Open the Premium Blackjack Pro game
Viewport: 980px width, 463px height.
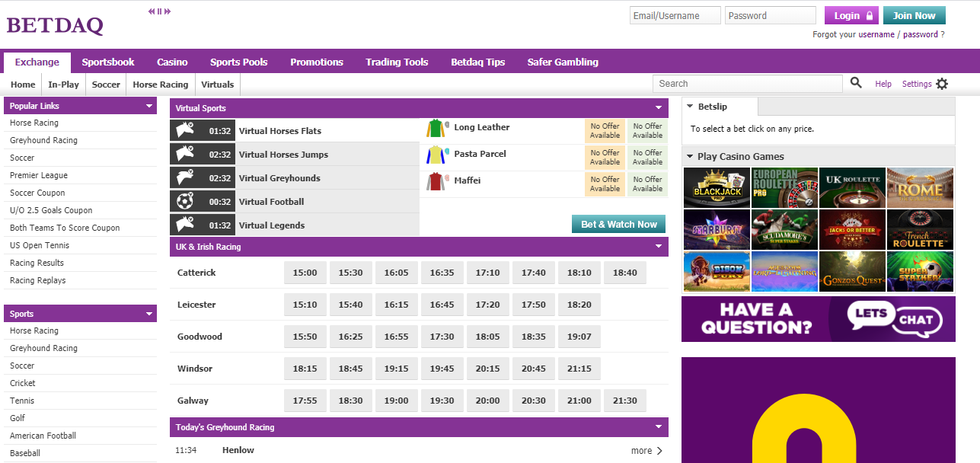[x=717, y=187]
